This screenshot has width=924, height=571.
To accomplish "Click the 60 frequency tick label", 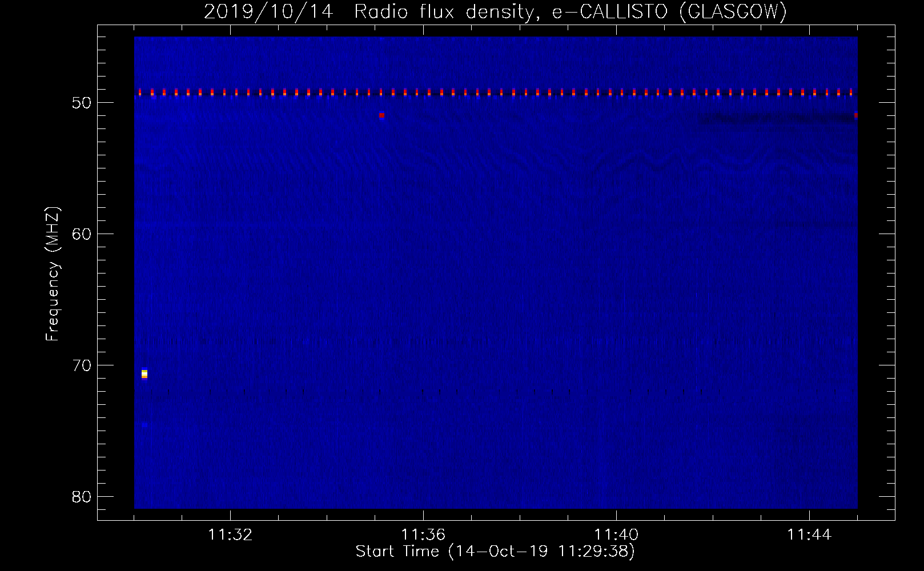I will (x=82, y=234).
